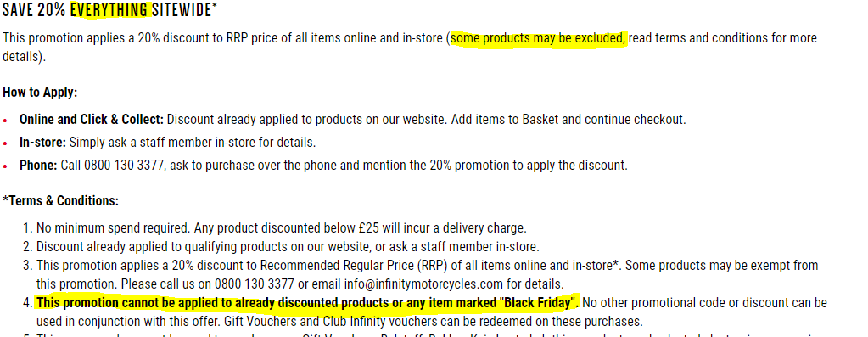Click the highlighted word EVERYTHING in the heading

[x=110, y=8]
